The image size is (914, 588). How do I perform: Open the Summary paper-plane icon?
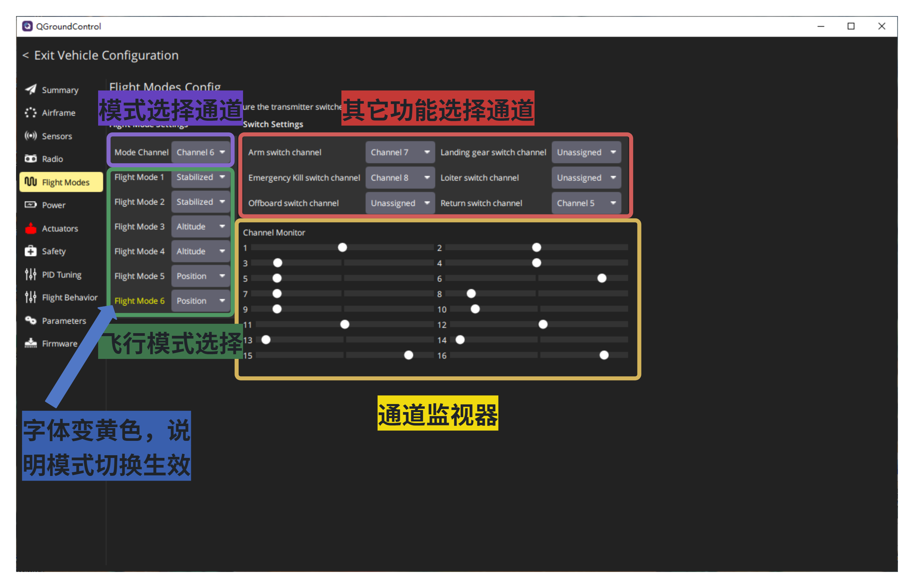click(x=30, y=89)
